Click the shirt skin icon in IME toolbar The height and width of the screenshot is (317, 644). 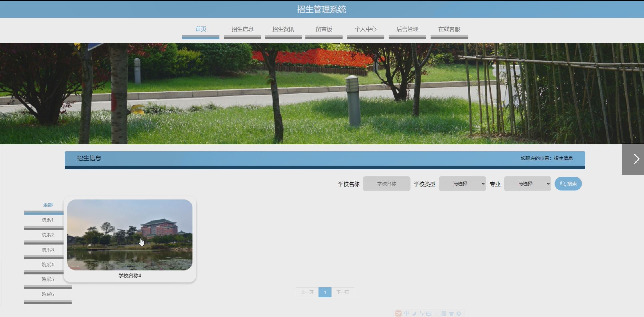[451, 314]
